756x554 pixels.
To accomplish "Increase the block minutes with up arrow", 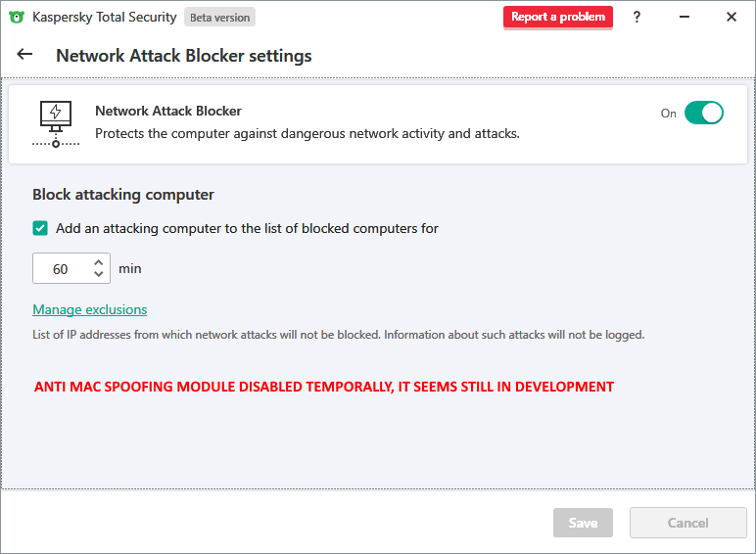I will pos(99,262).
